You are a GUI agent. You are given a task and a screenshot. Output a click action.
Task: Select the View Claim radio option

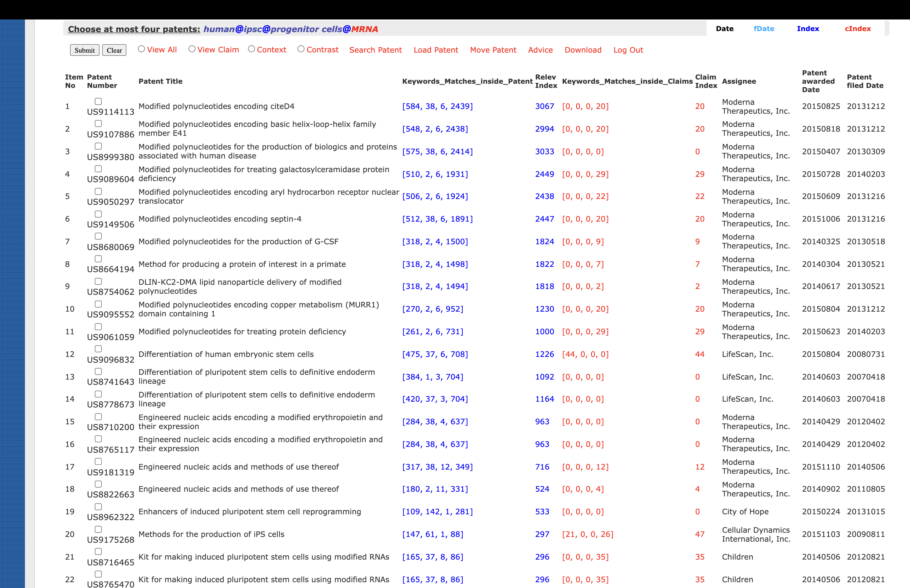tap(192, 49)
